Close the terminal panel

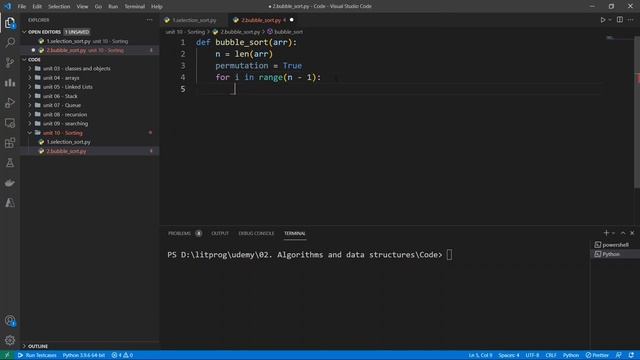tap(632, 233)
